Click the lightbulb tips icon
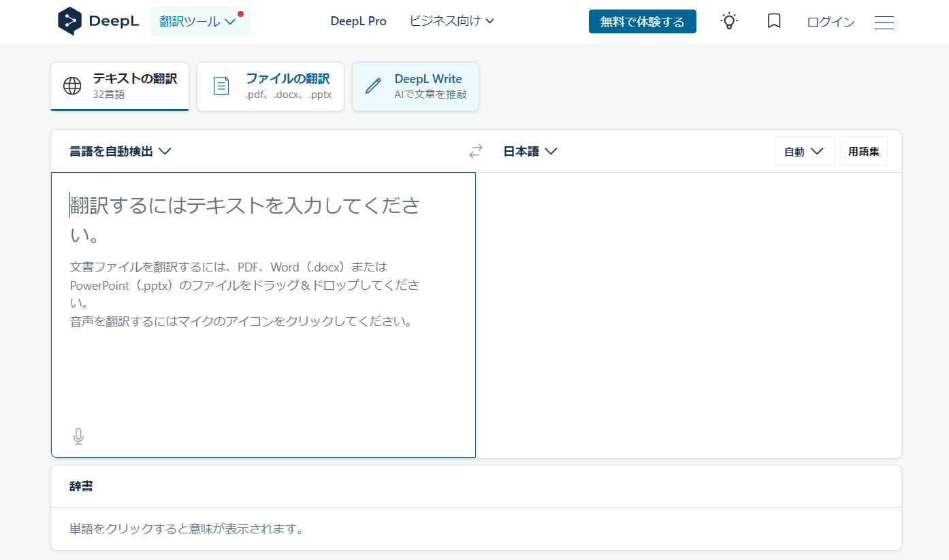The image size is (949, 560). click(729, 21)
